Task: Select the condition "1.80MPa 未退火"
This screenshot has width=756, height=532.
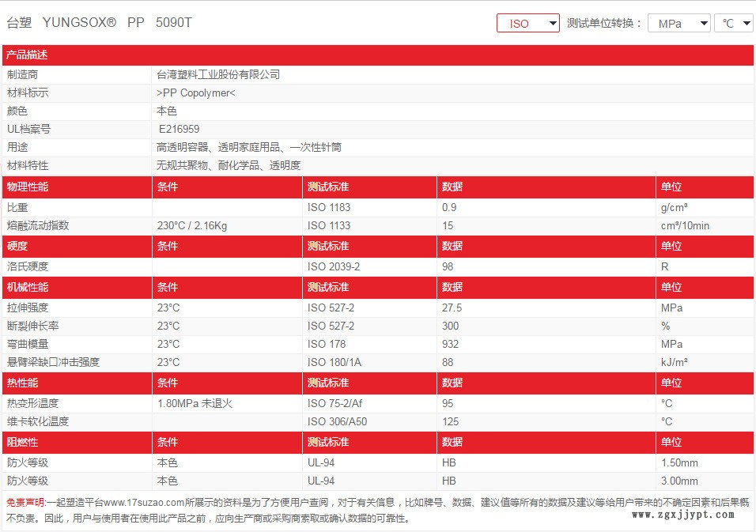Action: coord(195,403)
